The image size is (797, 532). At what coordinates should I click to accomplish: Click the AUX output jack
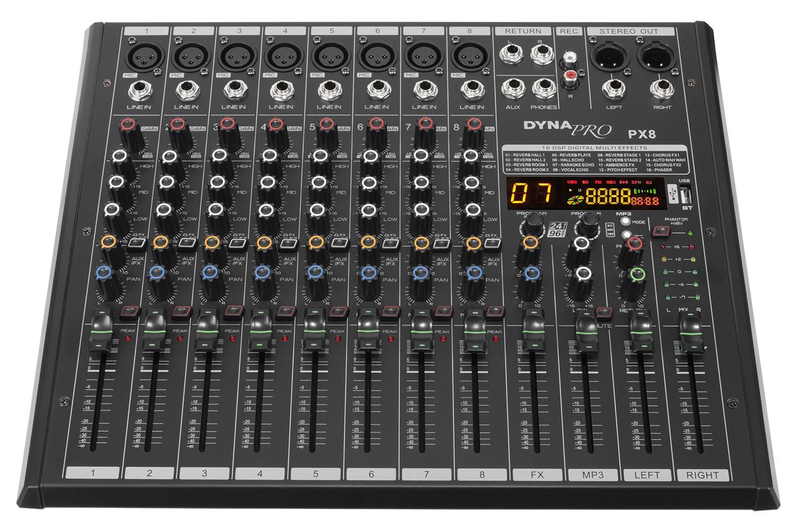pos(513,88)
